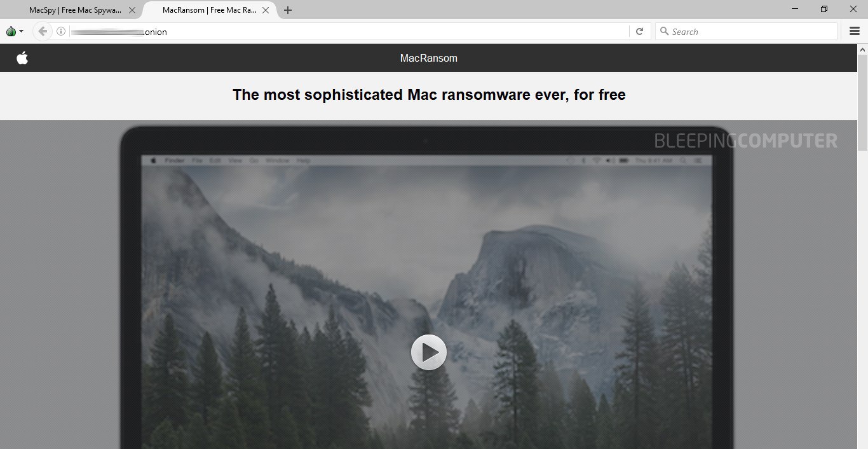Image resolution: width=868 pixels, height=449 pixels.
Task: Reload the current page
Action: point(640,31)
